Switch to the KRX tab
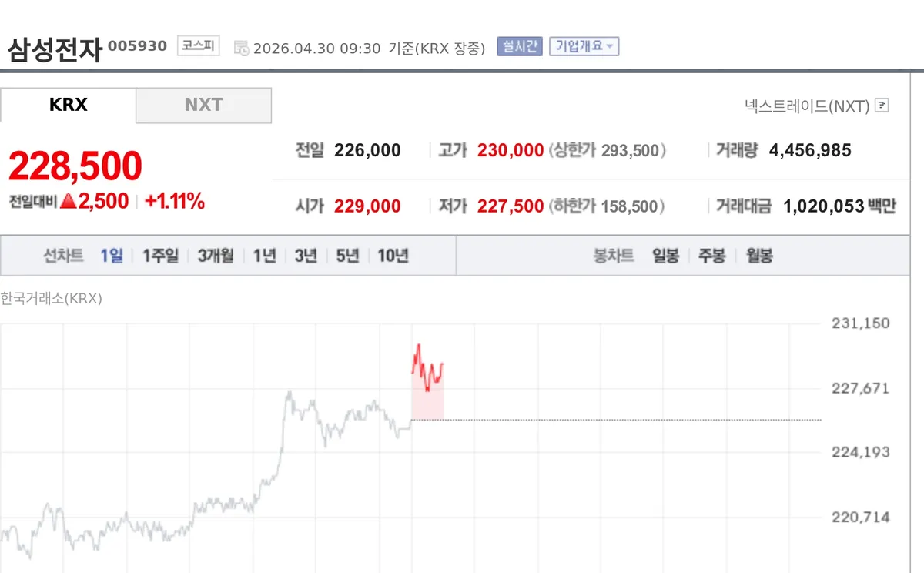This screenshot has height=573, width=924. coord(68,105)
